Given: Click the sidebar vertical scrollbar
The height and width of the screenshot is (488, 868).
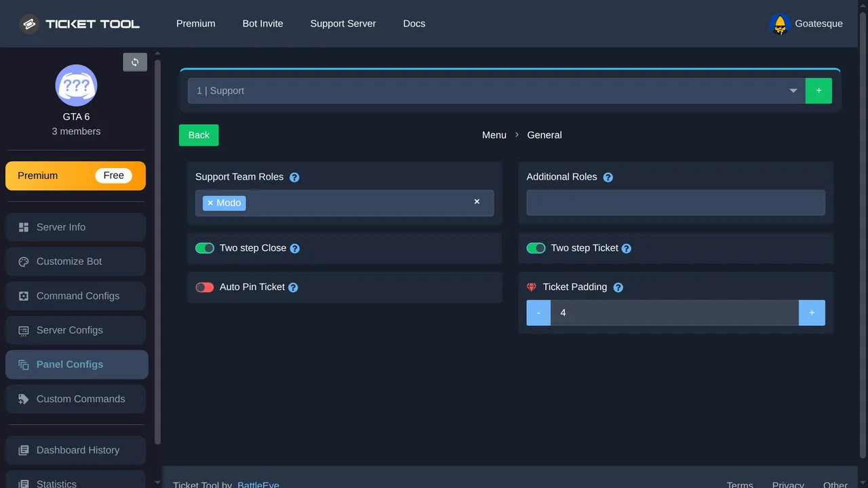Looking at the screenshot, I should (x=157, y=251).
